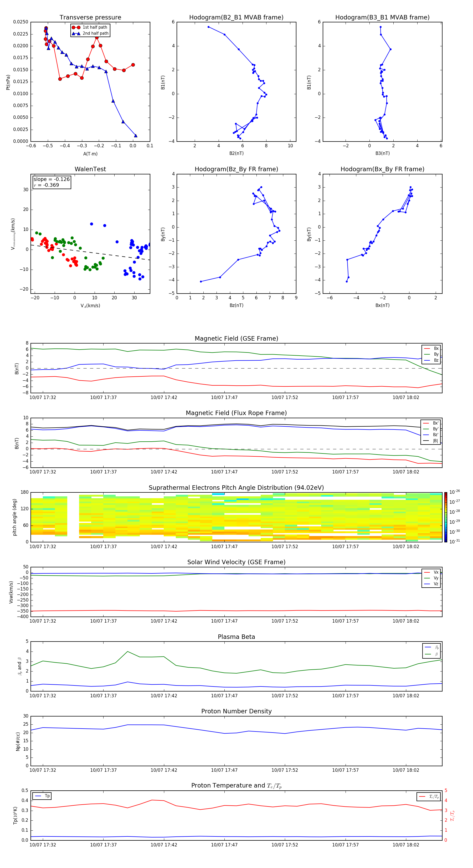473x868 pixels.
Task: Click the 'slope = -0.126' annotation
Action: [52, 179]
